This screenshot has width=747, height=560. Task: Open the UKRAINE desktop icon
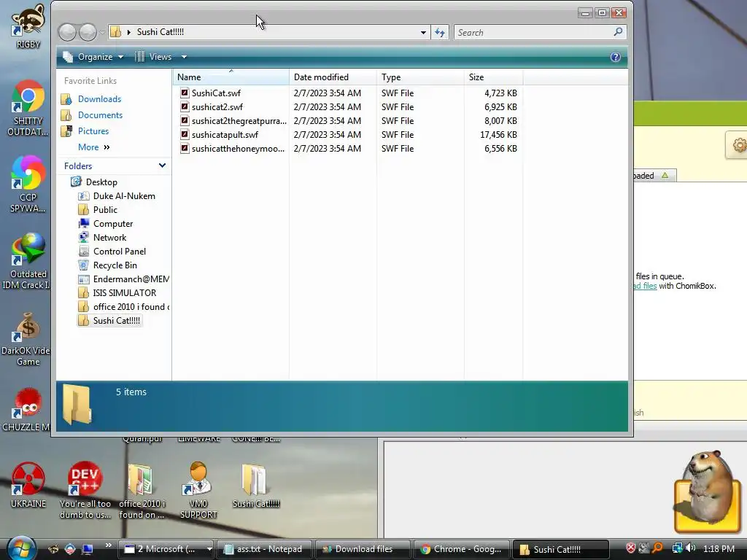28,485
